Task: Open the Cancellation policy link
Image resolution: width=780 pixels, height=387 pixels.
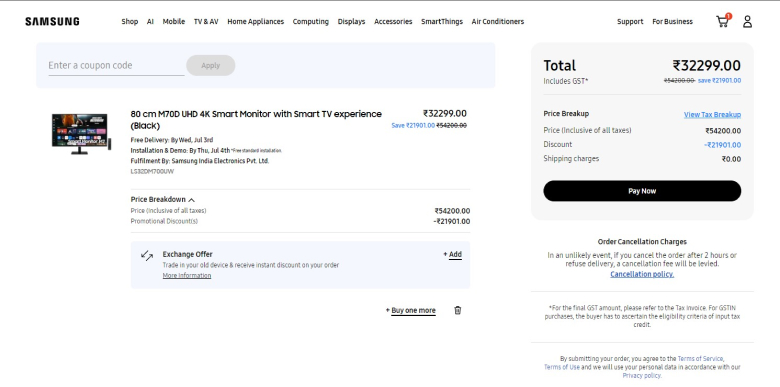Action: (642, 274)
